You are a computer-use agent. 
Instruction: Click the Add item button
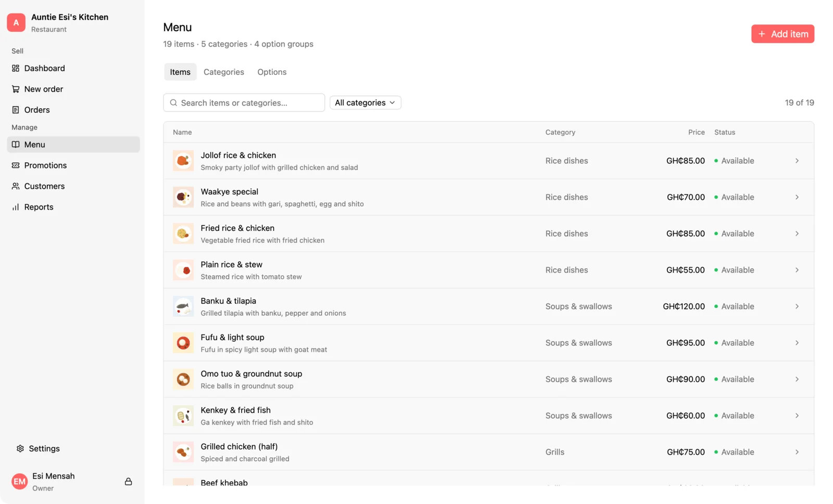[782, 34]
